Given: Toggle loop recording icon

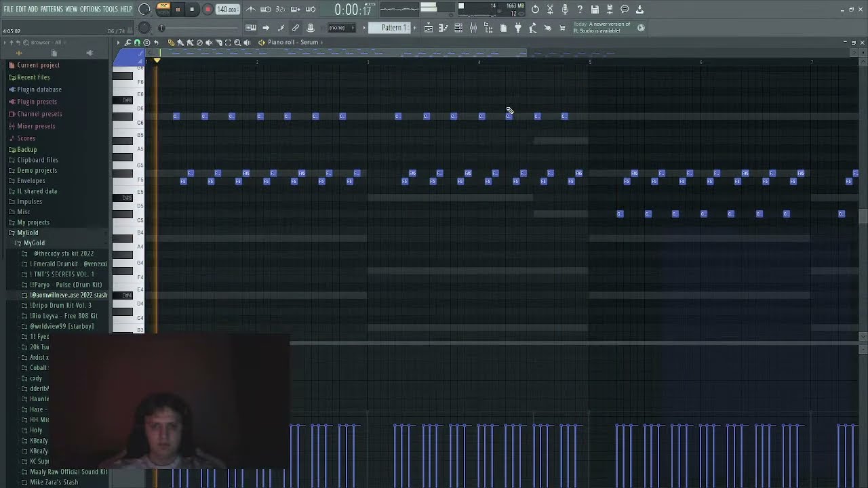Looking at the screenshot, I should coord(311,9).
